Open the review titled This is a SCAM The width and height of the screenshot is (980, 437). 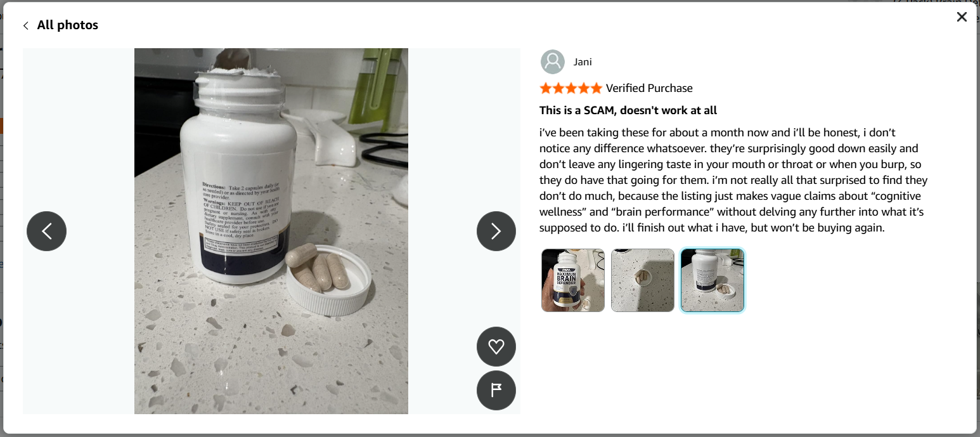point(628,110)
